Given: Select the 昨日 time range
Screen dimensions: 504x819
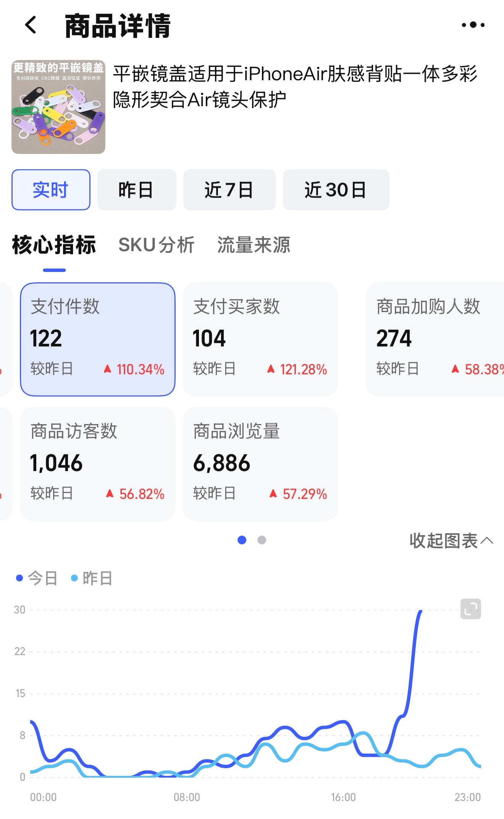Looking at the screenshot, I should 137,190.
